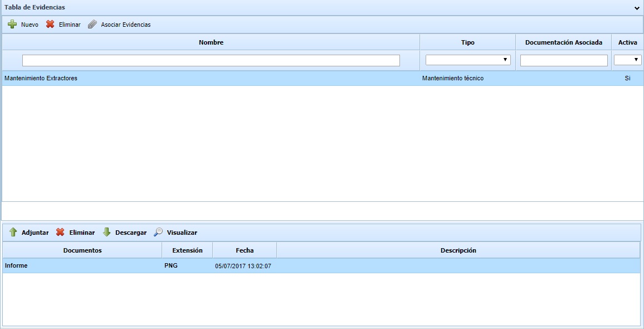Sort by the Nombre column header
Viewport: 644px width, 329px height.
pos(211,42)
